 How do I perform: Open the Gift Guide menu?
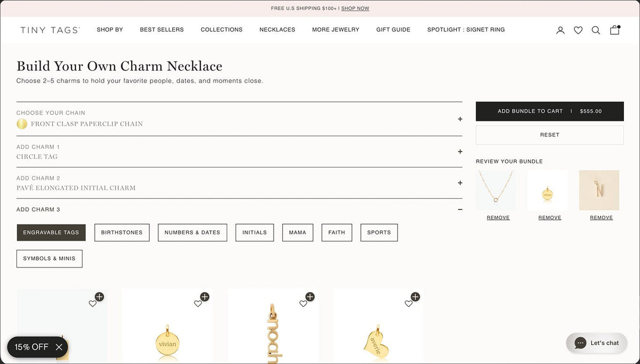[393, 30]
